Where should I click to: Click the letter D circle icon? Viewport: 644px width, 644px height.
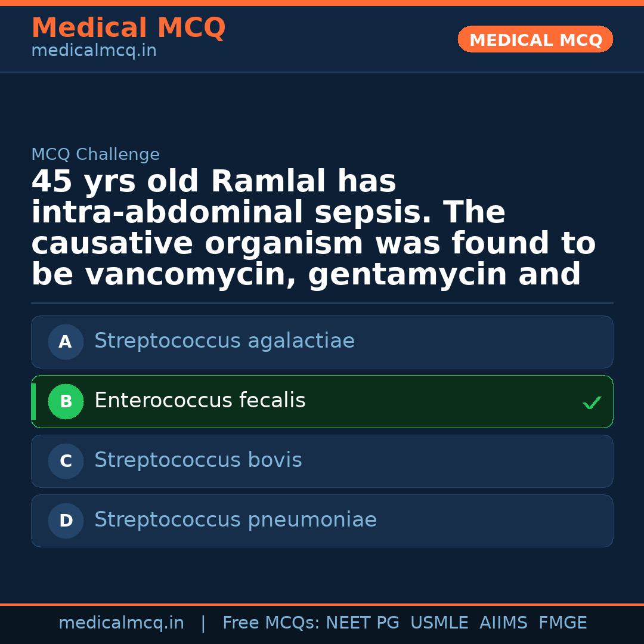pos(66,521)
